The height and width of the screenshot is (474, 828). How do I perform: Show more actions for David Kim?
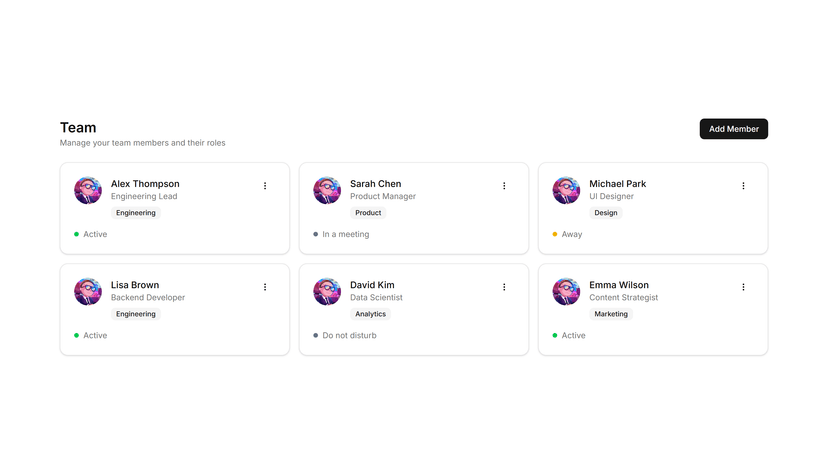pos(504,287)
